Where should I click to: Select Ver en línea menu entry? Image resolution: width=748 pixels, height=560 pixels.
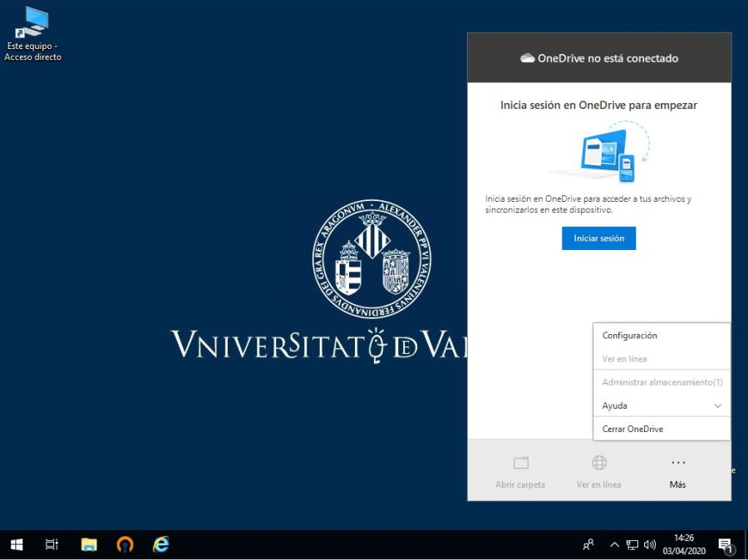[662, 359]
